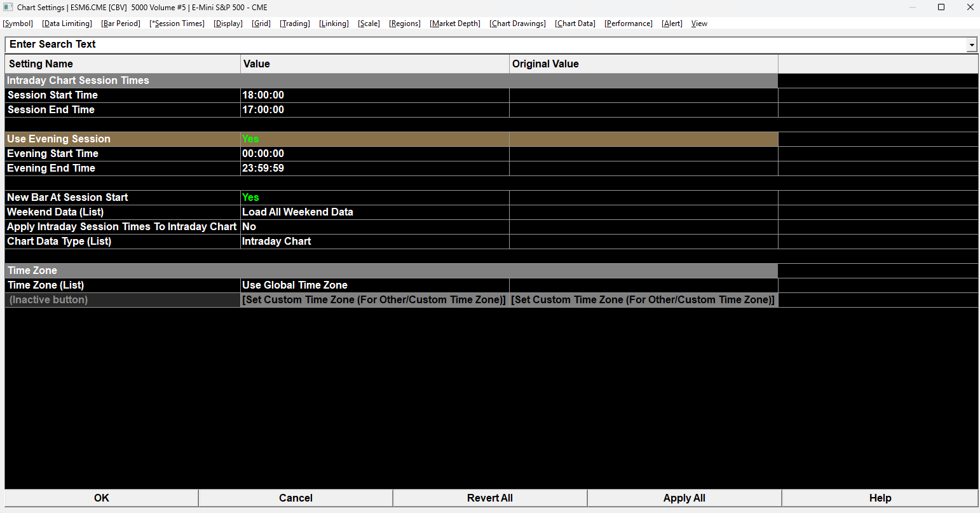Screen dimensions: 980x513
Task: Open Help for chart settings
Action: pyautogui.click(x=880, y=498)
